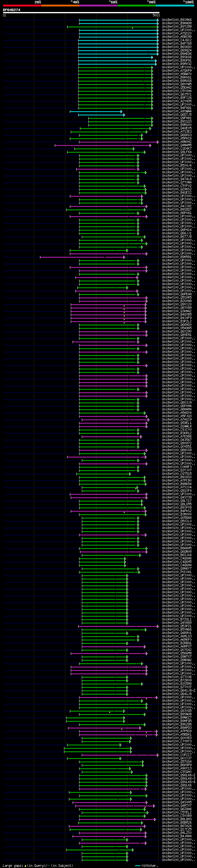Viewport: 197px width, 868px height.
Task: Click the white query length bar
Action: coord(81,13)
